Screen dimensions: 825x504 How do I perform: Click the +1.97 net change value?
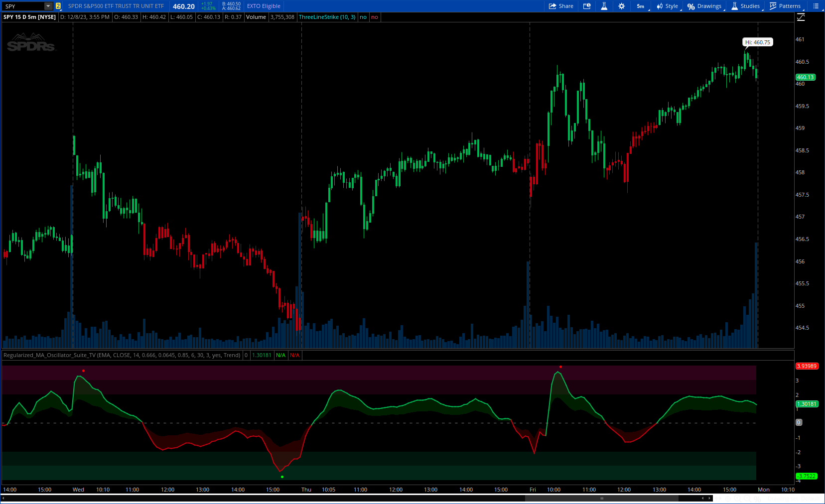coord(207,4)
